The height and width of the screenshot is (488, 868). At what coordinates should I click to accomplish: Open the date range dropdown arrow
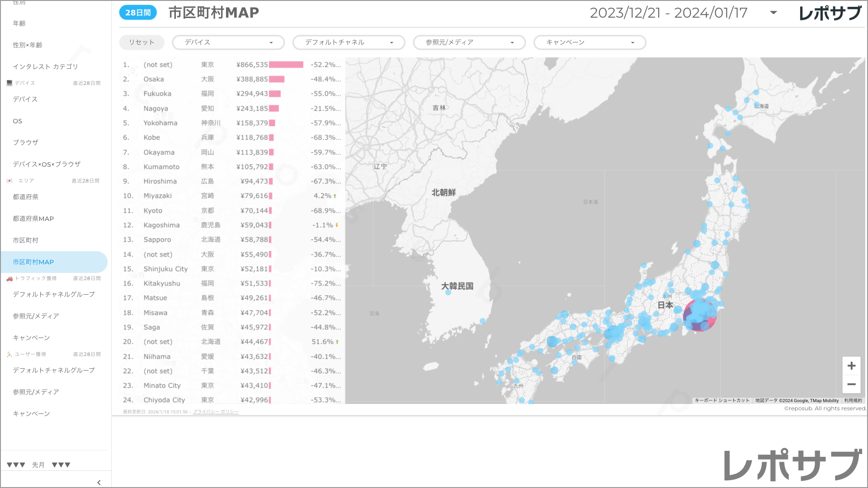(x=774, y=13)
